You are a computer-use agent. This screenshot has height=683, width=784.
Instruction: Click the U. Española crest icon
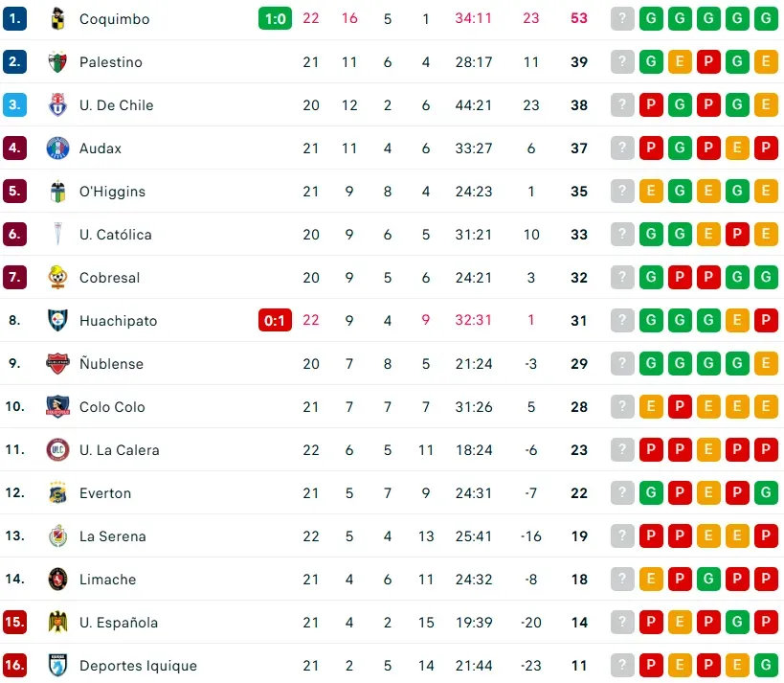tap(58, 623)
